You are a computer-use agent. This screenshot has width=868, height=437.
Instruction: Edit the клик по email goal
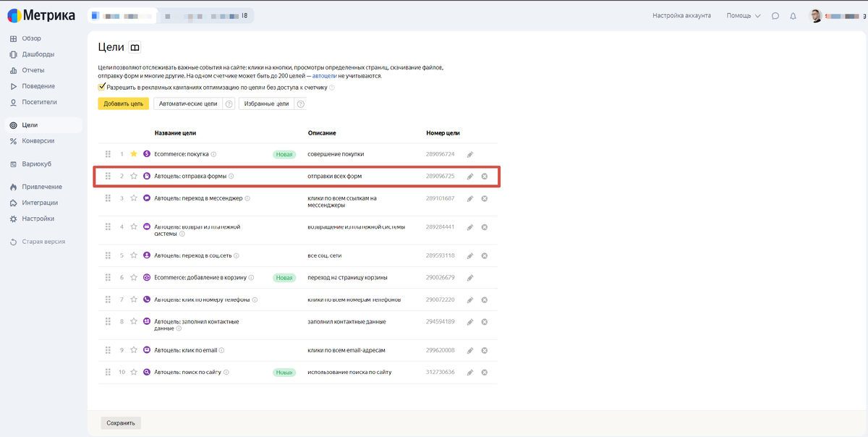[x=470, y=351]
